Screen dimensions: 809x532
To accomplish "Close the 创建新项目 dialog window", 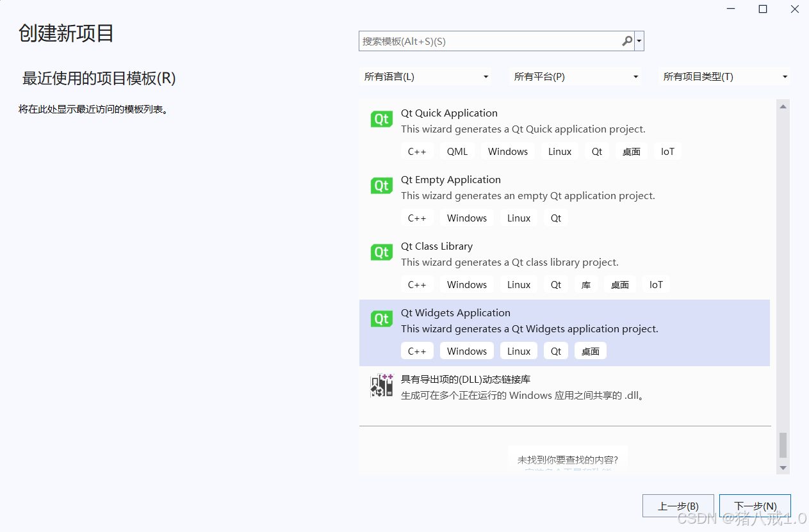I will point(794,9).
